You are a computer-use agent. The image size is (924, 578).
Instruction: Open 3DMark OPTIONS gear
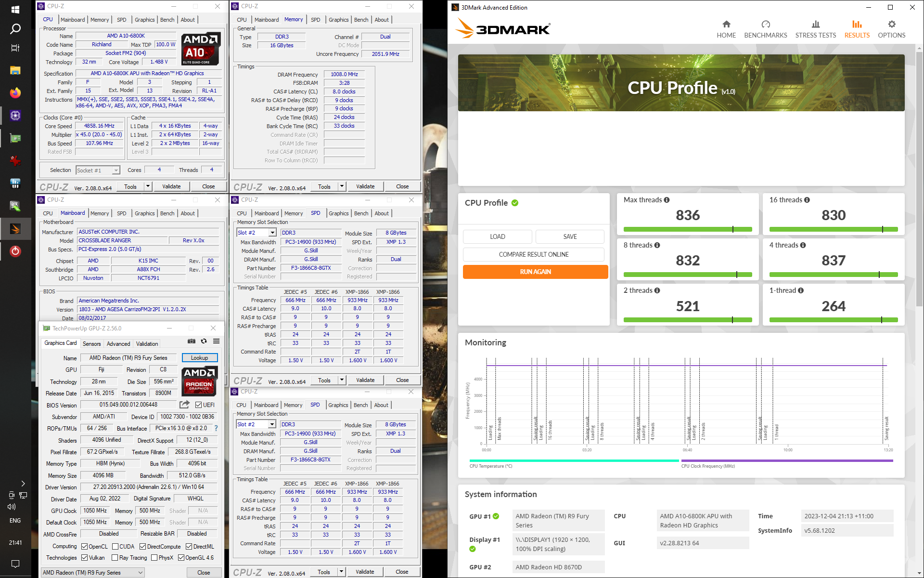tap(892, 30)
